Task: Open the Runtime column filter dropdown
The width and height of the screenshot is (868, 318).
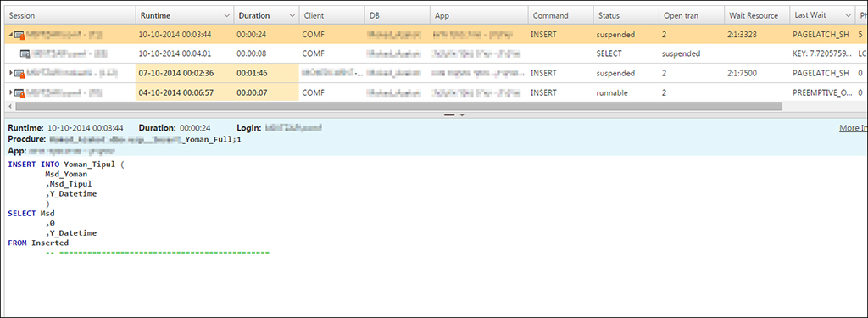Action: pos(226,16)
